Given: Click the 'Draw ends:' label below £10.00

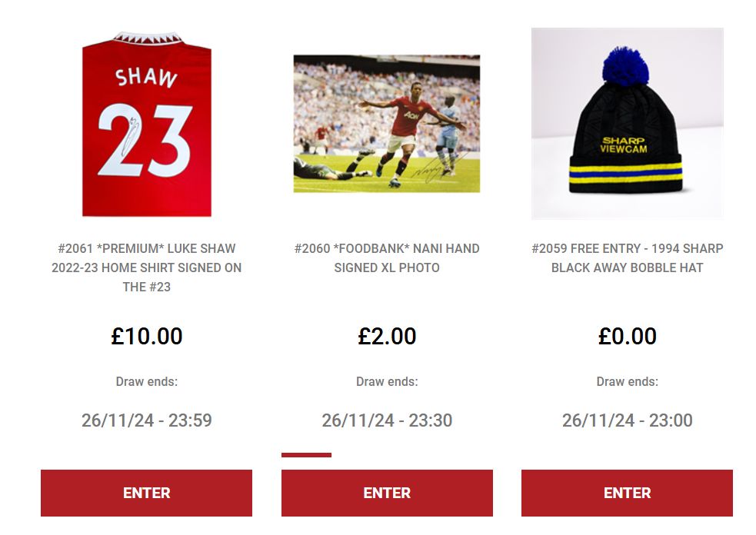Looking at the screenshot, I should pyautogui.click(x=147, y=382).
